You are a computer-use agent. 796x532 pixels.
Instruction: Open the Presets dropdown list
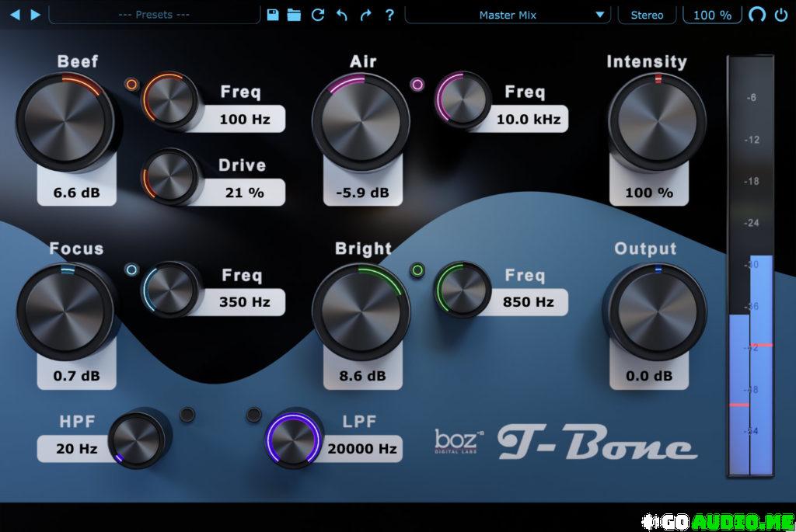coord(155,15)
